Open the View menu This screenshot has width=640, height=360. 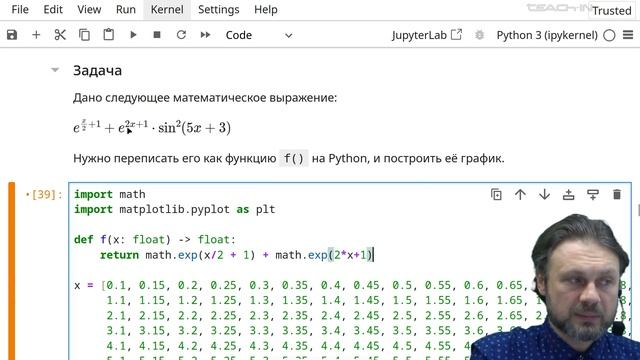pos(89,9)
